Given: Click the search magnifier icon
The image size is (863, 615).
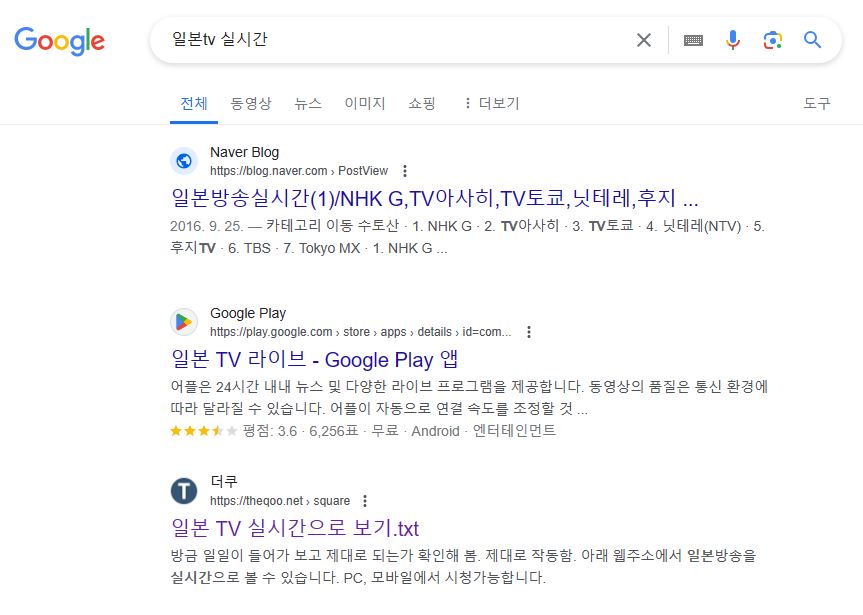Looking at the screenshot, I should point(811,40).
